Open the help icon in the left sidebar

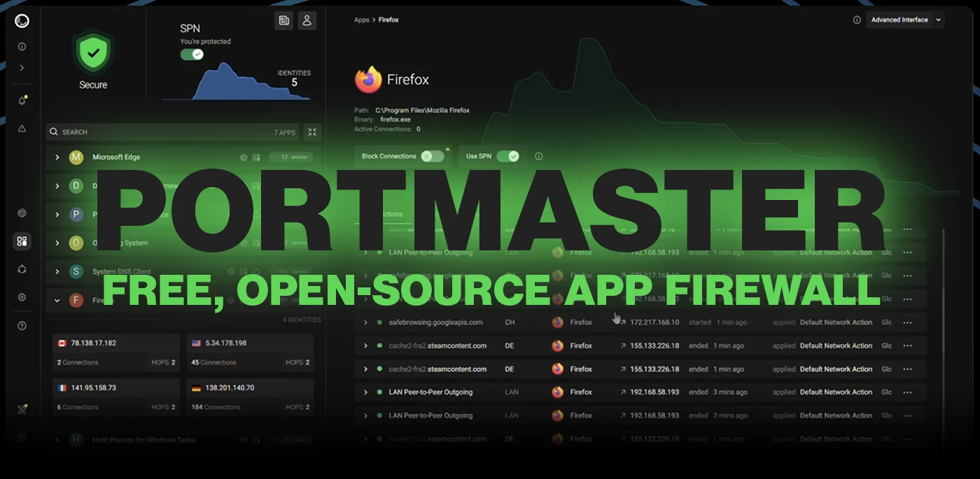coord(22,325)
